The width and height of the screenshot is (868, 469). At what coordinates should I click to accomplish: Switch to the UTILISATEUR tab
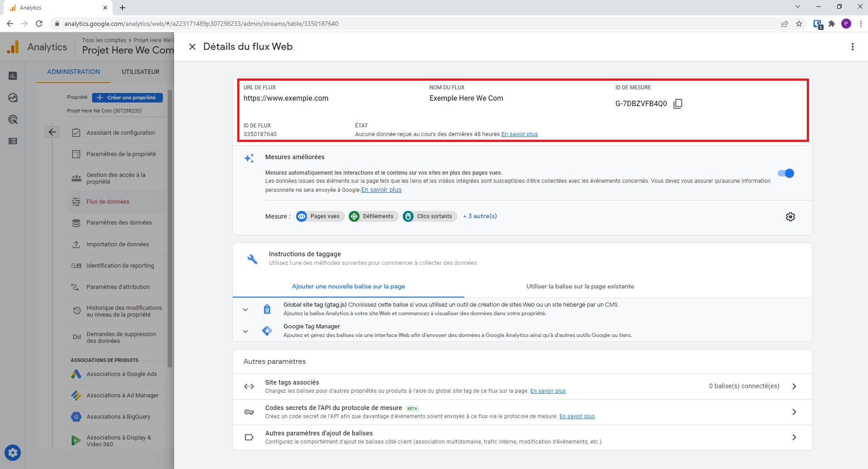pos(141,72)
